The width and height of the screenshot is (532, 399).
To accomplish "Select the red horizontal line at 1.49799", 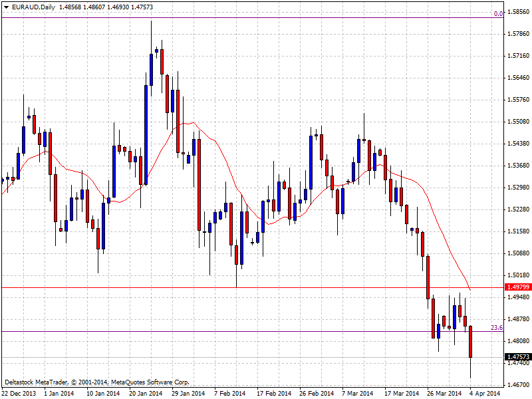I will click(253, 288).
